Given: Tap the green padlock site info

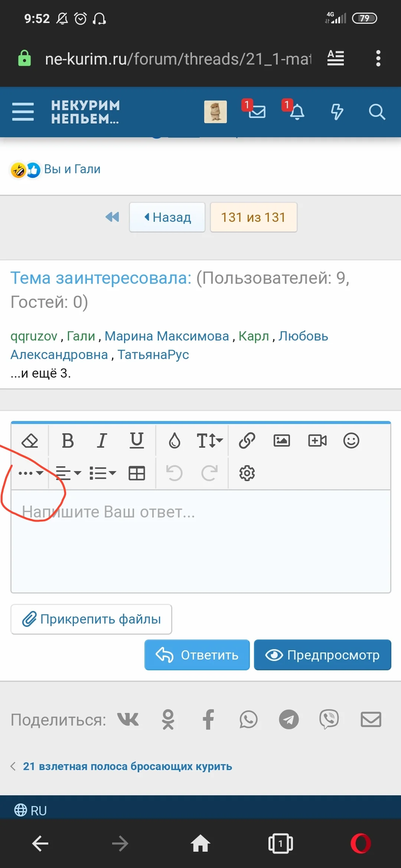Looking at the screenshot, I should click(25, 58).
